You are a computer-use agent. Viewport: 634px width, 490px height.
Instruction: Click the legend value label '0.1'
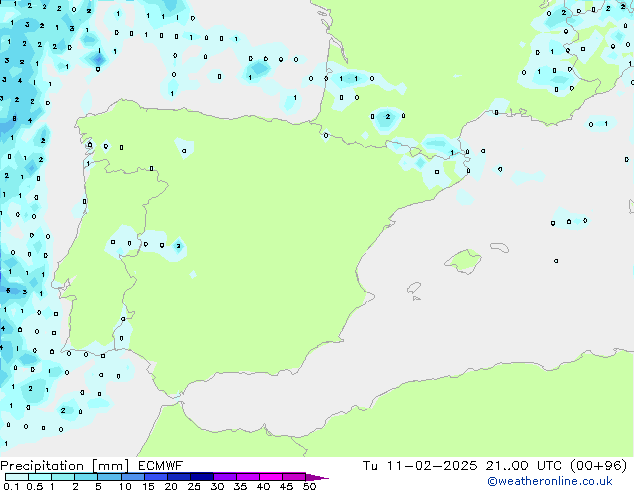(11, 486)
